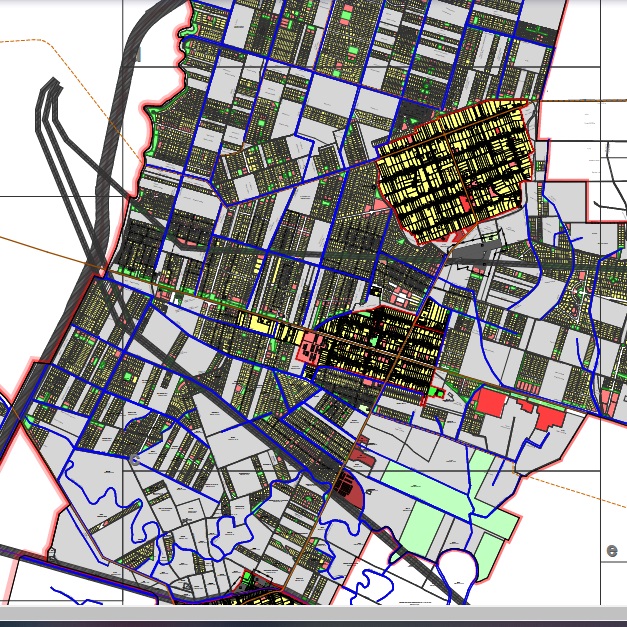Click the grey letter 'e' label

pyautogui.click(x=612, y=550)
